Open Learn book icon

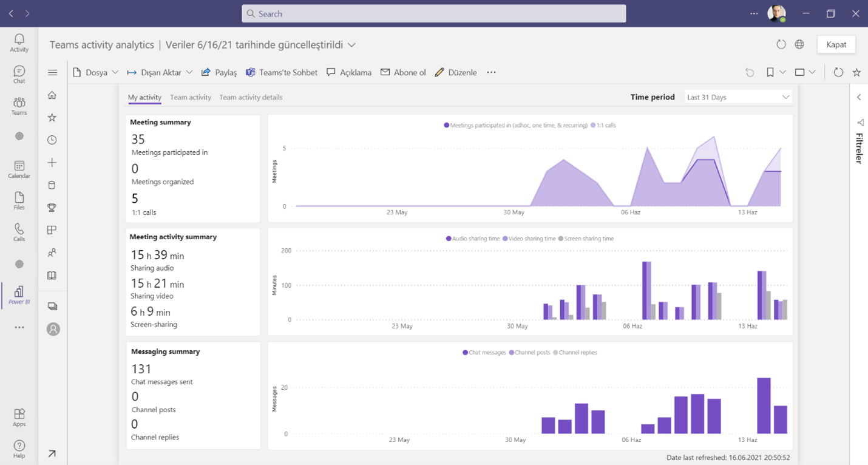52,275
